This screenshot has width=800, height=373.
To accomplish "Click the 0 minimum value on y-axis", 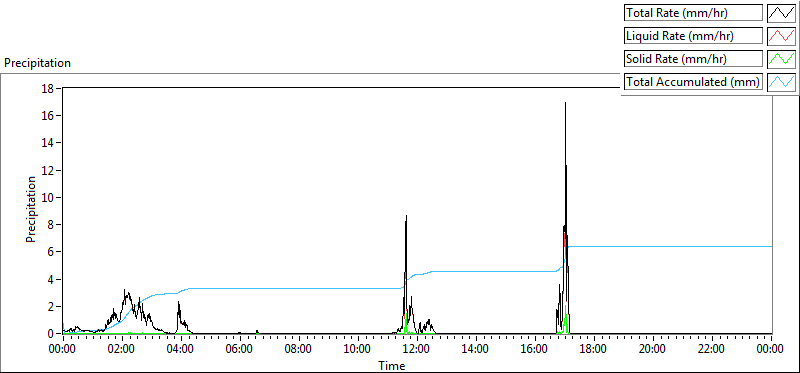I will pyautogui.click(x=52, y=334).
